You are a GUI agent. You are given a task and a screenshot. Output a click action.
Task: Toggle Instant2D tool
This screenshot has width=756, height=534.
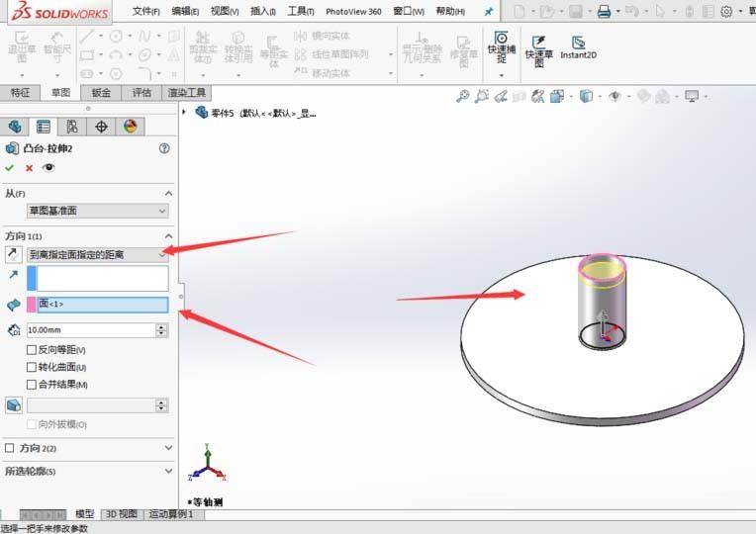coord(578,47)
